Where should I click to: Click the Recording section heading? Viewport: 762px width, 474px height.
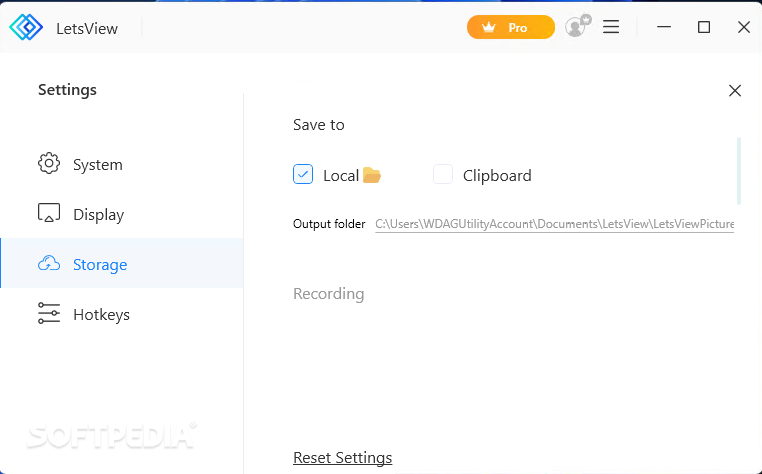pos(329,294)
